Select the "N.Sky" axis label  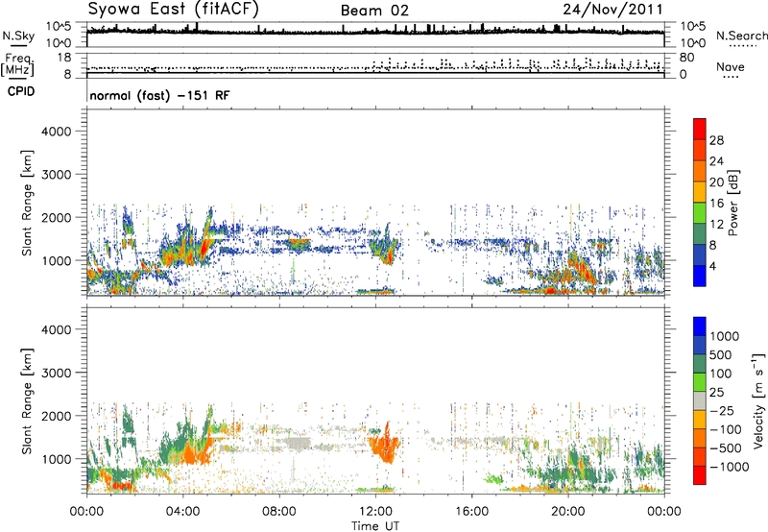point(18,36)
